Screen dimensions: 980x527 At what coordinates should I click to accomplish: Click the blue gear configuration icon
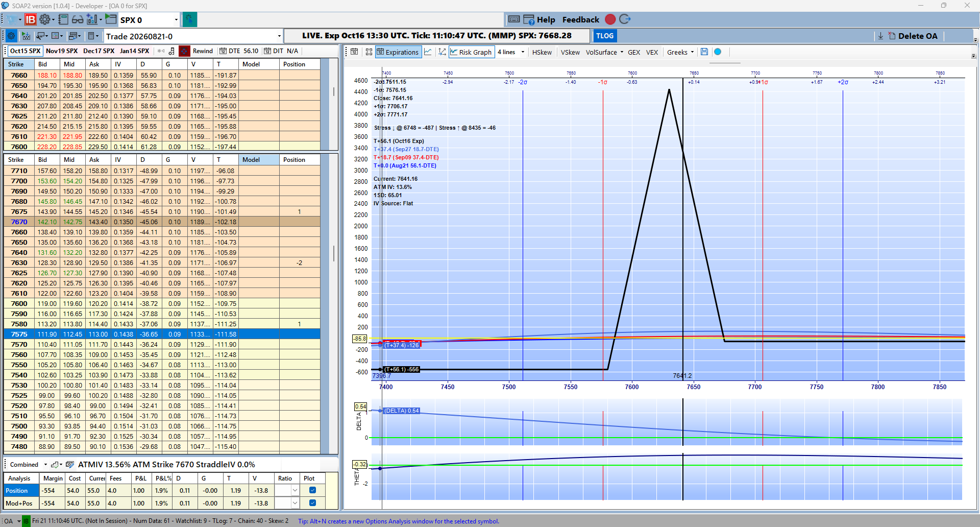click(11, 36)
